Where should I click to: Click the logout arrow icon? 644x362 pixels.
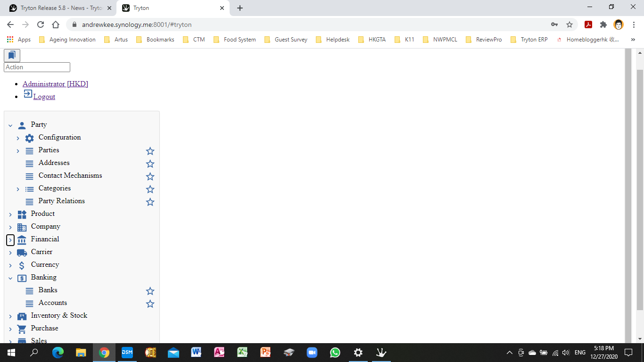coord(28,94)
